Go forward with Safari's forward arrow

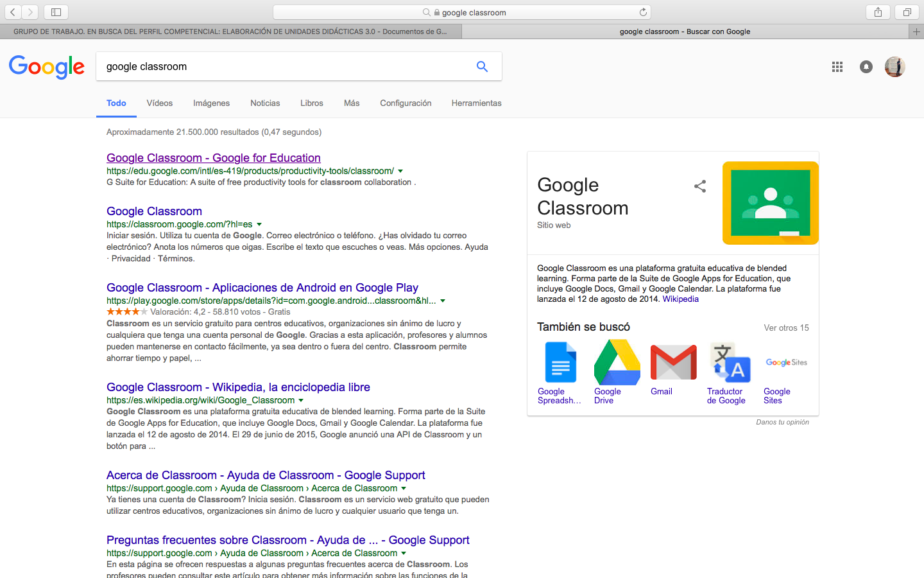tap(30, 12)
